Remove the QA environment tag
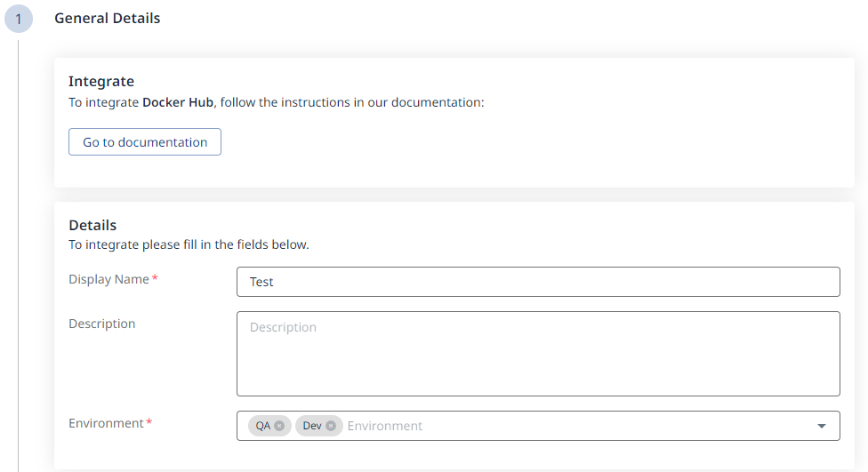868x472 pixels. [x=279, y=426]
